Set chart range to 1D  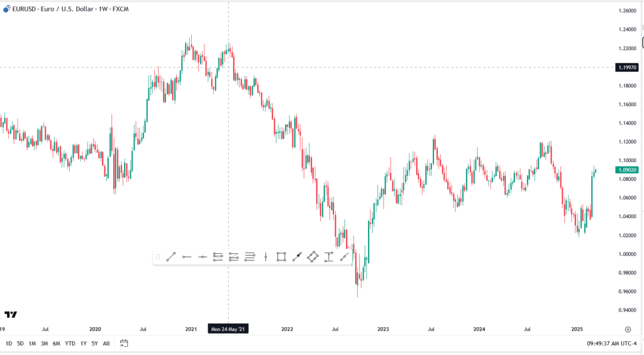tap(9, 343)
